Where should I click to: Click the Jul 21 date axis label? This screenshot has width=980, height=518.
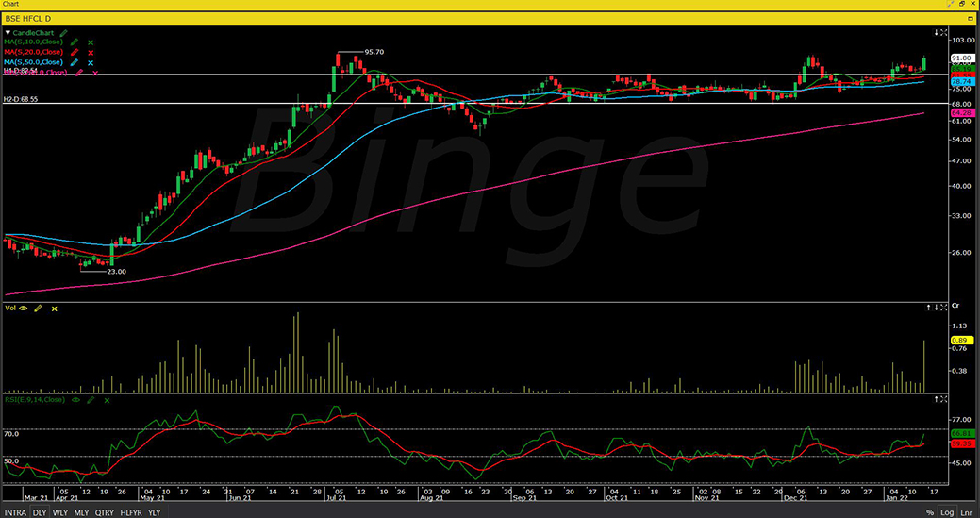335,498
